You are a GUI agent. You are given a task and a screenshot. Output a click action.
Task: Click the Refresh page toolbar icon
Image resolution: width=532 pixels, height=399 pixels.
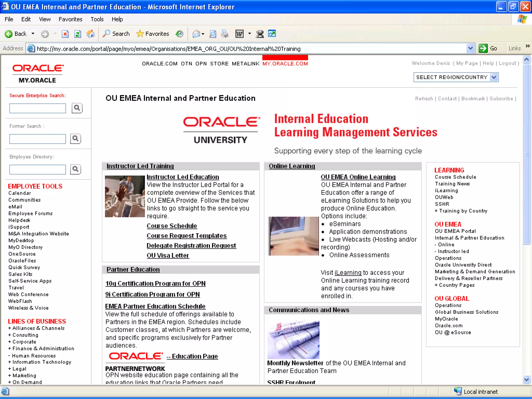(77, 34)
